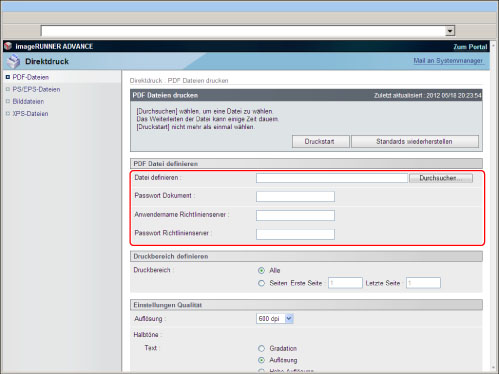The height and width of the screenshot is (374, 499).
Task: Click Mail an Systemmanager link
Action: coord(448,61)
